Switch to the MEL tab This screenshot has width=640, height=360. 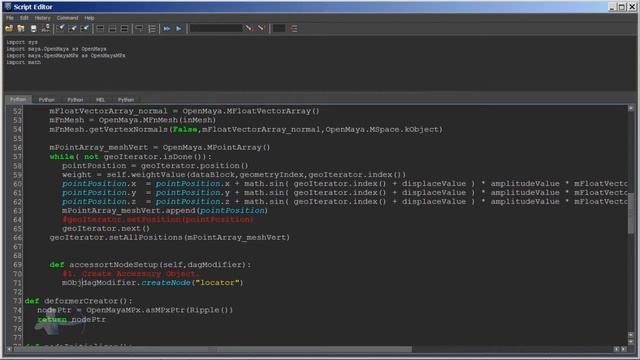(100, 100)
